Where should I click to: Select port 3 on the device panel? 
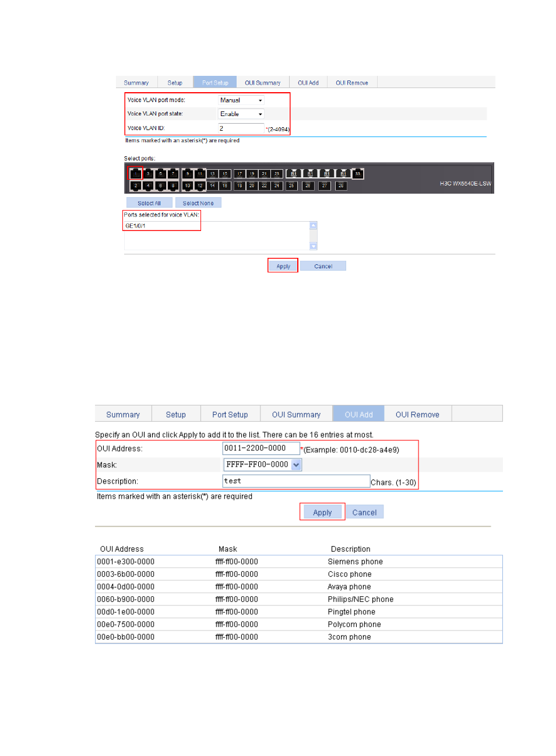coord(148,174)
